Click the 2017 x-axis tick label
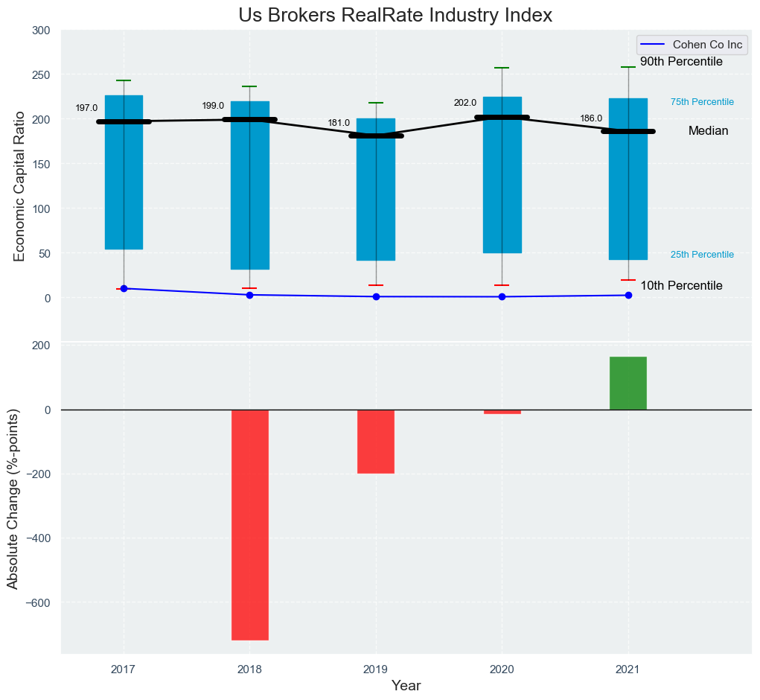Screen dimensions: 760x700 point(123,670)
